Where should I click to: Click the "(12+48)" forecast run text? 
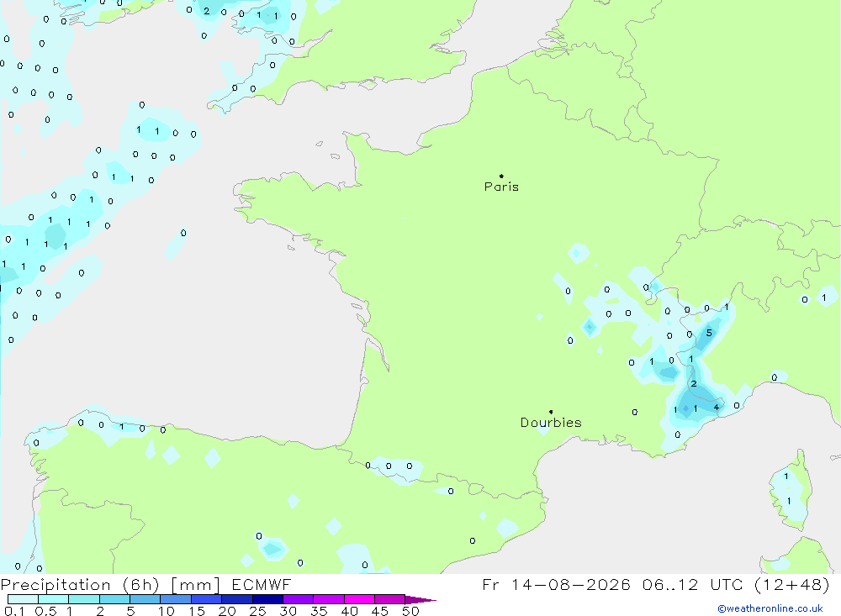[792, 584]
